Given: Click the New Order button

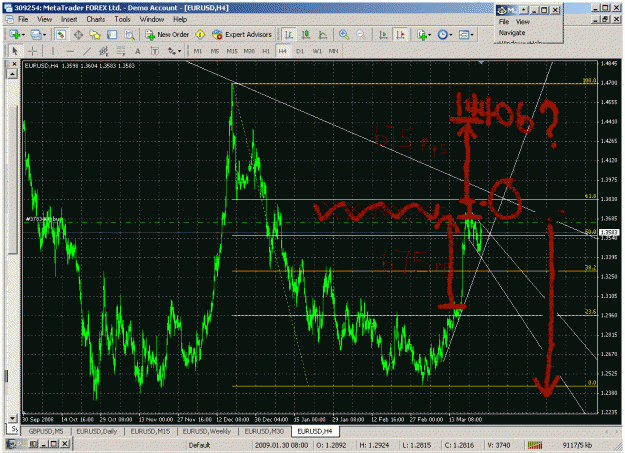Looking at the screenshot, I should (167, 35).
